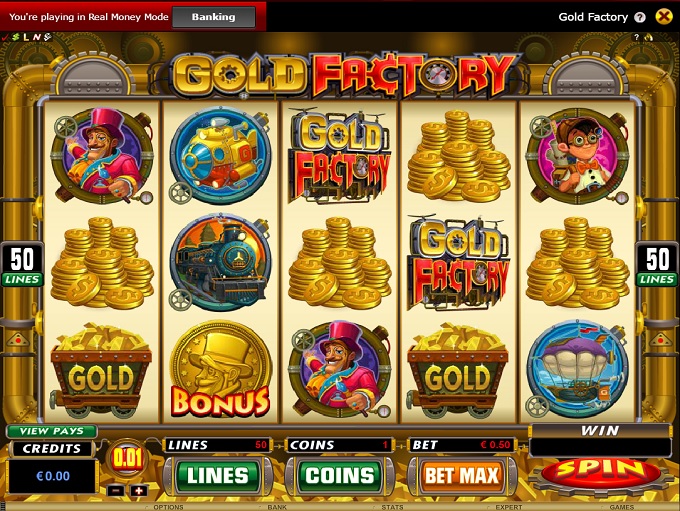Close the game with the yellow X

pos(664,17)
